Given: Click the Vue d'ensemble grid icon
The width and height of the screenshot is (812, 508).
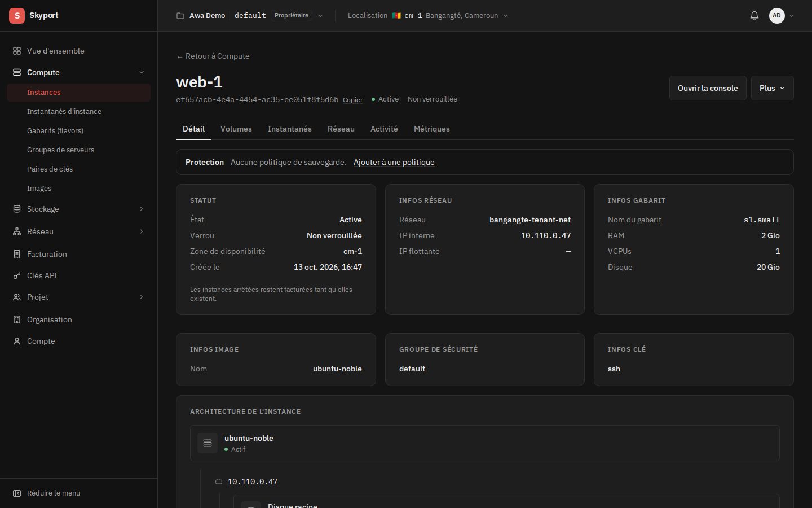Looking at the screenshot, I should coord(17,51).
